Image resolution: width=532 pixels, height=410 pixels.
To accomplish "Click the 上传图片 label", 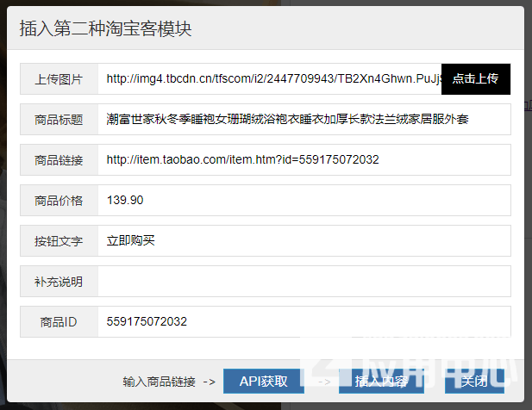I will 59,79.
